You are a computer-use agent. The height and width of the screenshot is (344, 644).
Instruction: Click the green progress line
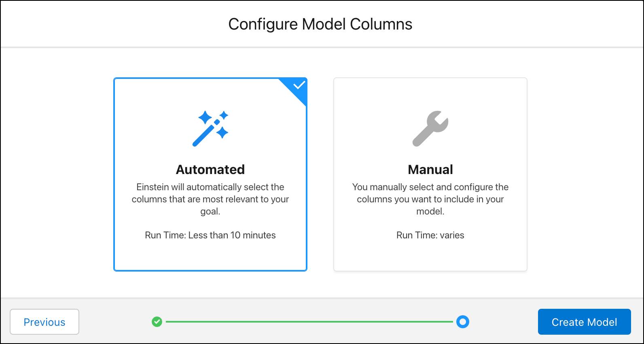tap(309, 322)
